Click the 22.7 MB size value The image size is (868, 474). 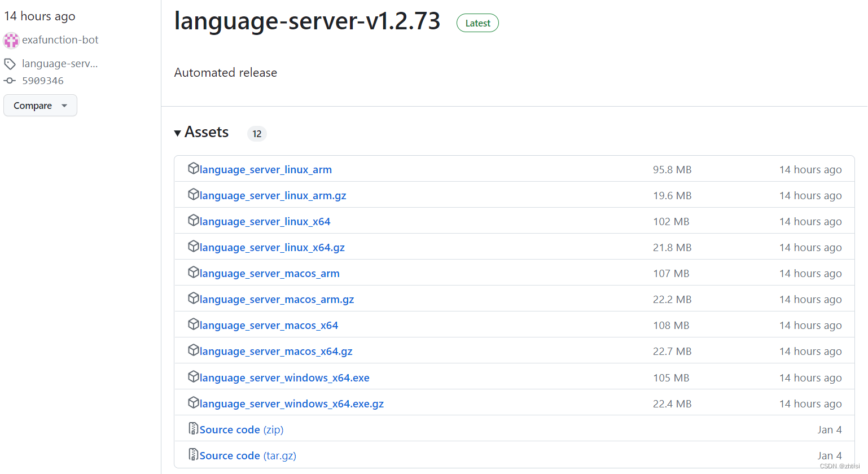(672, 352)
